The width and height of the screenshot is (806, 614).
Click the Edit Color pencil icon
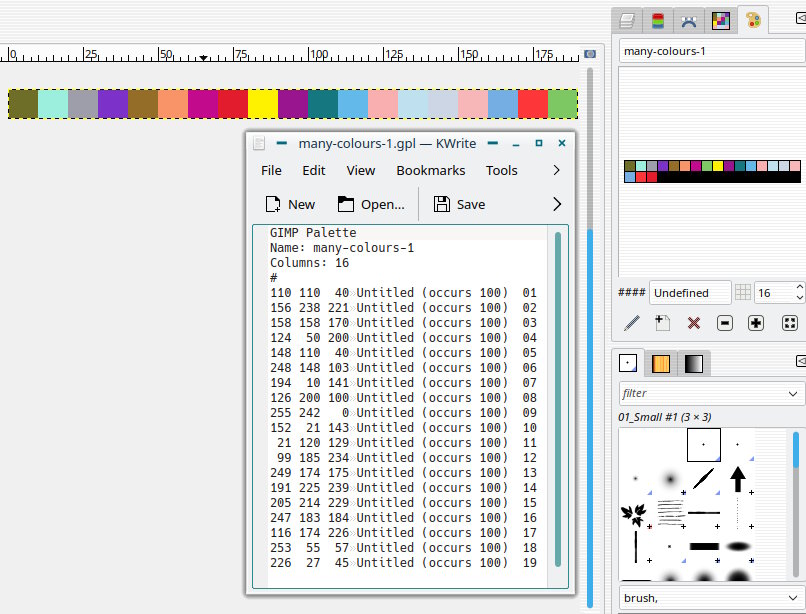pyautogui.click(x=631, y=323)
